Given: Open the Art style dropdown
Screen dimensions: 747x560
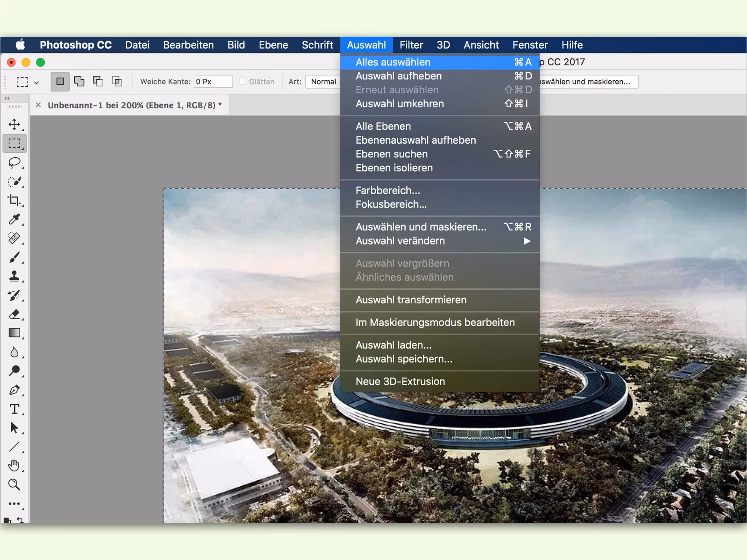Looking at the screenshot, I should click(323, 82).
